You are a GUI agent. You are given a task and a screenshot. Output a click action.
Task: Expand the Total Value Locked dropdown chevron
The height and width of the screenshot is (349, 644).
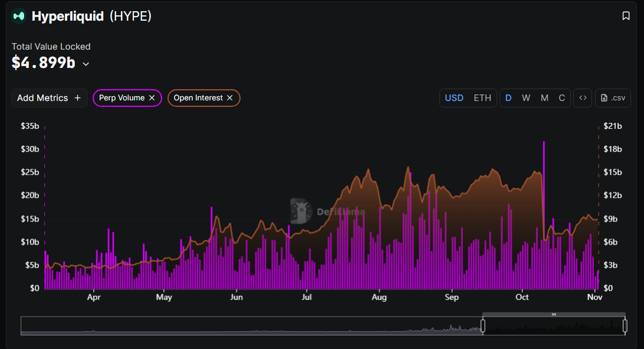pyautogui.click(x=86, y=64)
